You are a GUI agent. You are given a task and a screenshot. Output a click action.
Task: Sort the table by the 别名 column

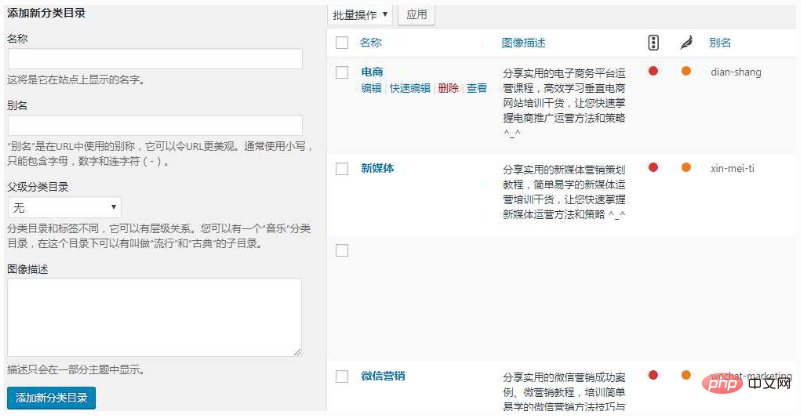[720, 43]
